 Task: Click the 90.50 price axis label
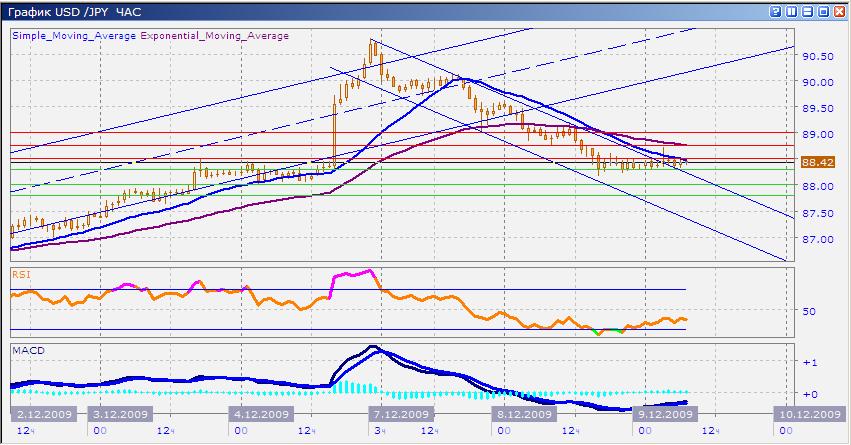[817, 56]
